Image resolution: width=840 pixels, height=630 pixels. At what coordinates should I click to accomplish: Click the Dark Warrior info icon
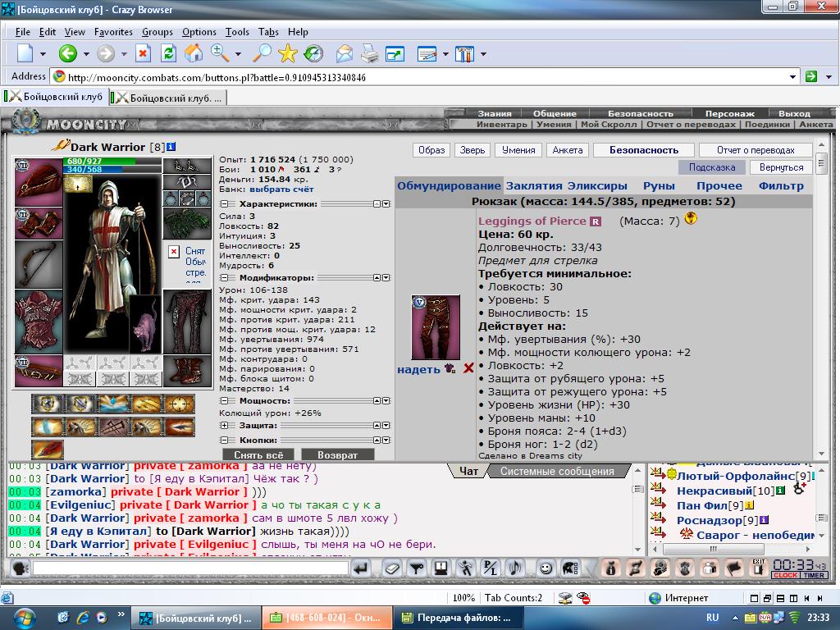pyautogui.click(x=171, y=146)
